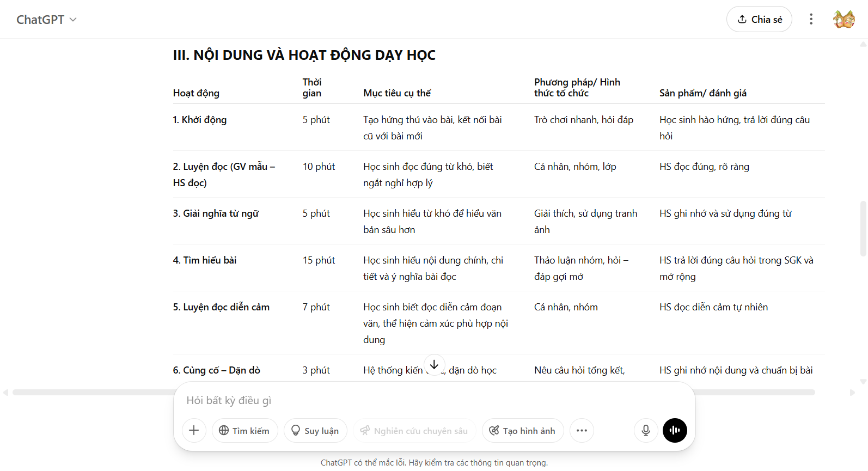Screen dimensions: 868x471
Task: Click the Sản phẩm/ đánh giá column header
Action: coord(702,93)
